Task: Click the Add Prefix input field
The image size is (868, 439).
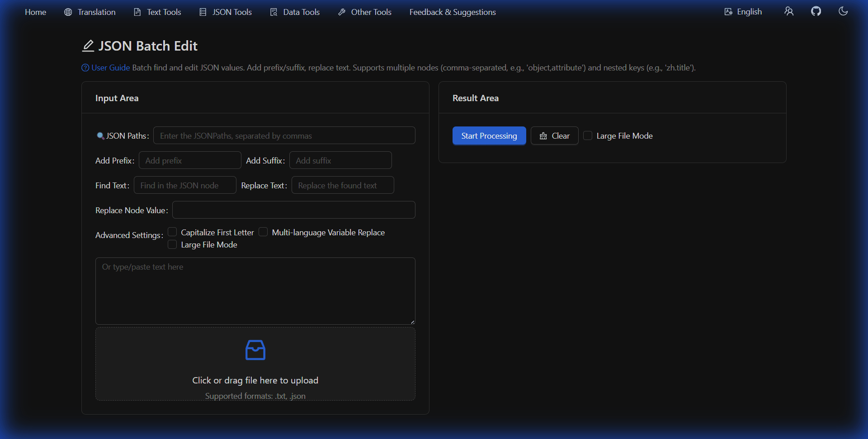Action: pos(190,160)
